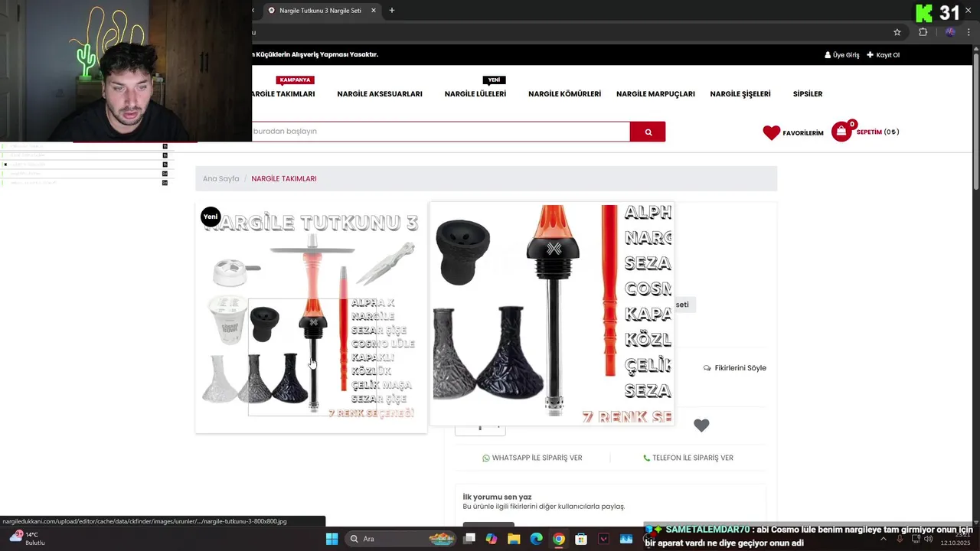980x551 pixels.
Task: Open Task View on the taskbar
Action: point(469,539)
